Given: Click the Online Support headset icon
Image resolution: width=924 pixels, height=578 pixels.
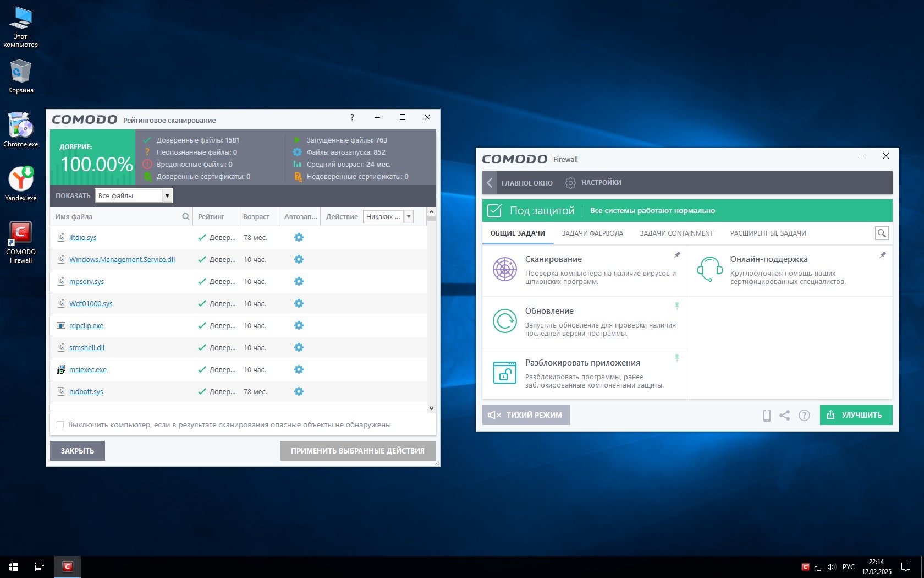Looking at the screenshot, I should tap(710, 270).
